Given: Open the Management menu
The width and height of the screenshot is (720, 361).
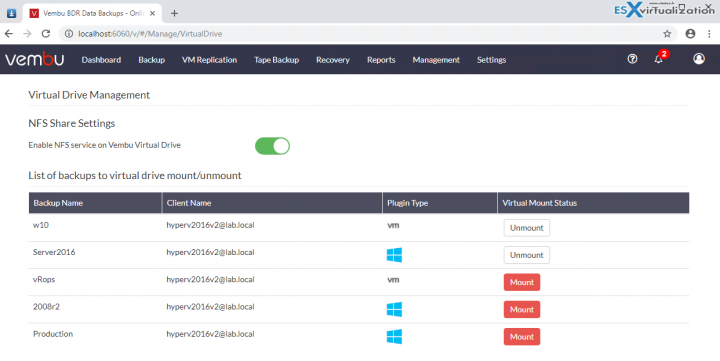Looking at the screenshot, I should pos(436,60).
